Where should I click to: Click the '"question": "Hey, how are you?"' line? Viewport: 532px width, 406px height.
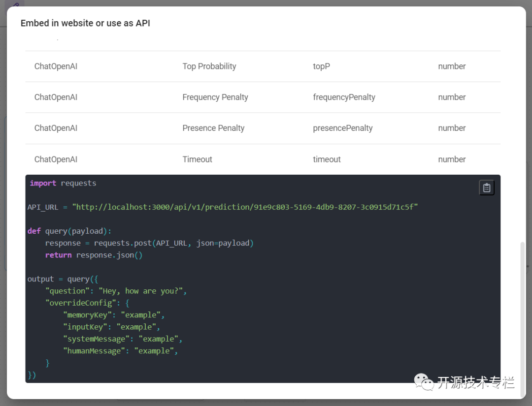click(116, 291)
